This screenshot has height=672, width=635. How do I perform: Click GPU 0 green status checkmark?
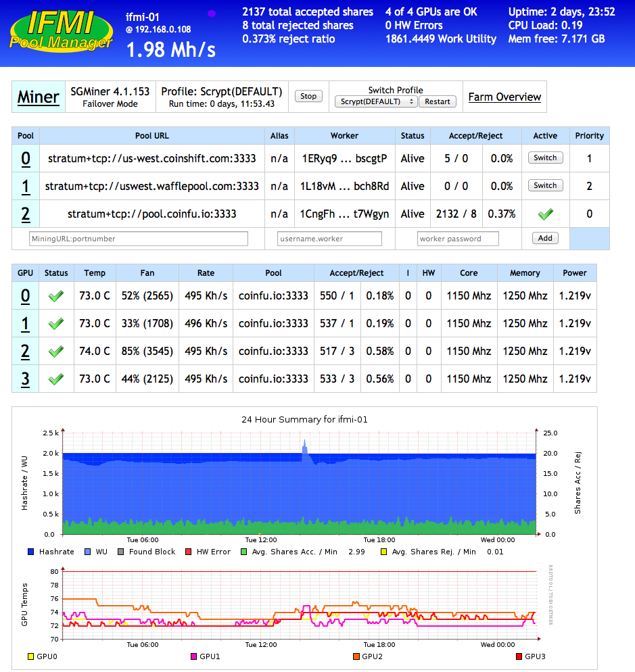[56, 295]
